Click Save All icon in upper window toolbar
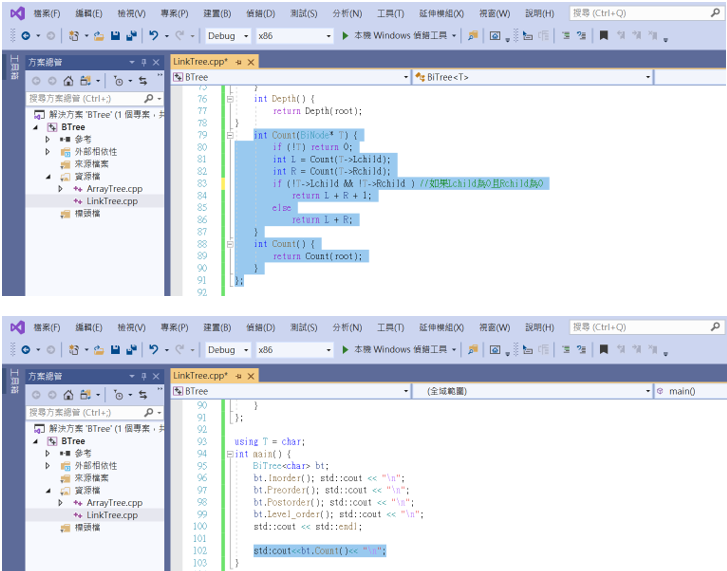This screenshot has height=571, width=727. (131, 36)
